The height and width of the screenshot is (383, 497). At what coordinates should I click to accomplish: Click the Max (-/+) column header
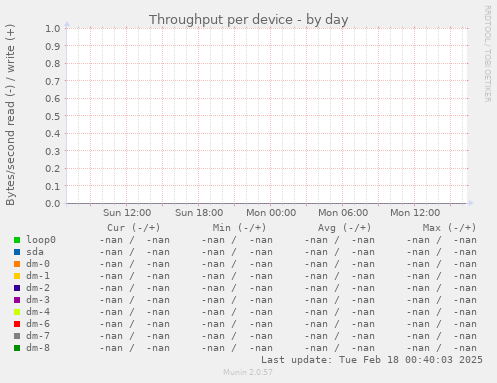point(449,228)
